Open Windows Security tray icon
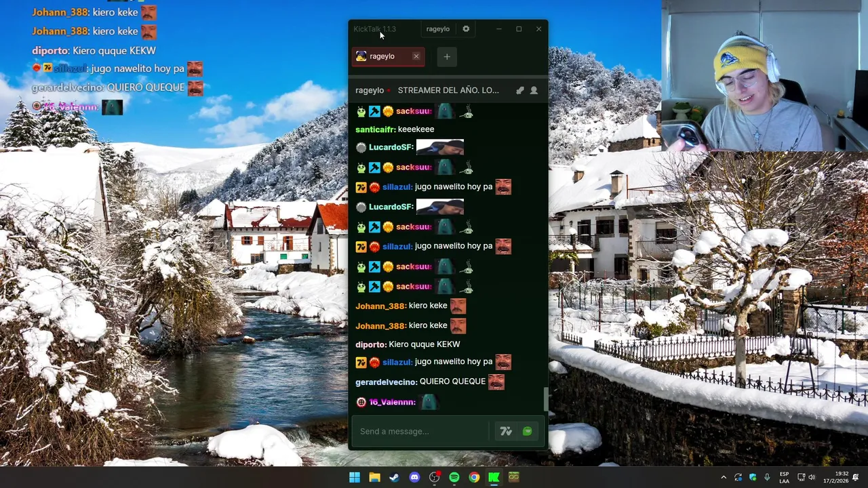 point(753,478)
